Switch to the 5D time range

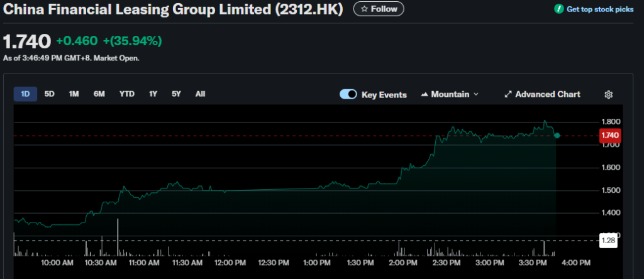(x=49, y=94)
